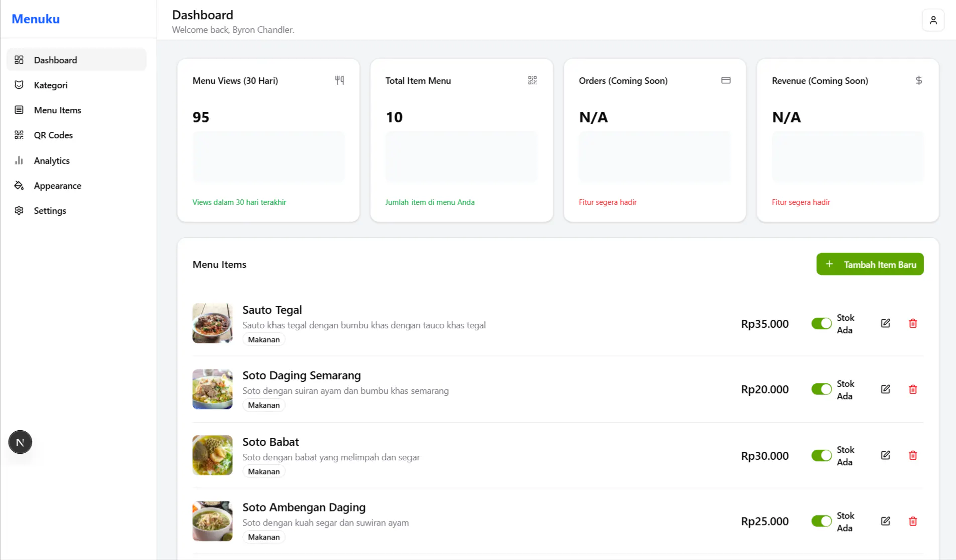This screenshot has width=956, height=560.
Task: Delete Soto Daging Semarang with trash icon
Action: tap(913, 389)
